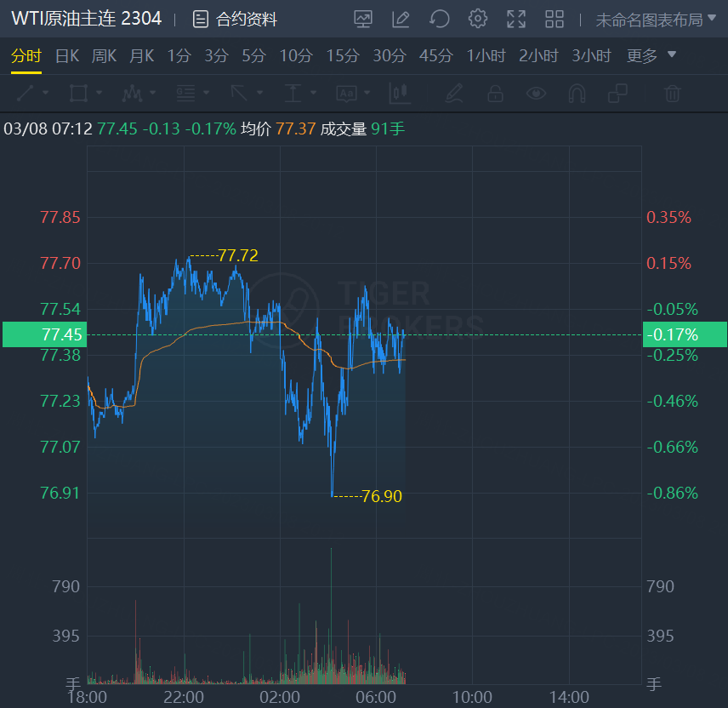
Task: Toggle the magnet snap mode
Action: pos(577,93)
